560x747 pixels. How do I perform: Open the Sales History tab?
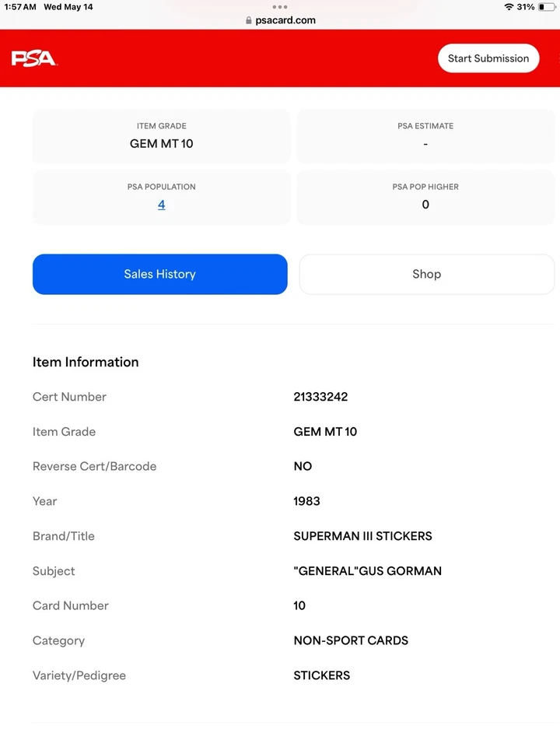click(x=159, y=274)
